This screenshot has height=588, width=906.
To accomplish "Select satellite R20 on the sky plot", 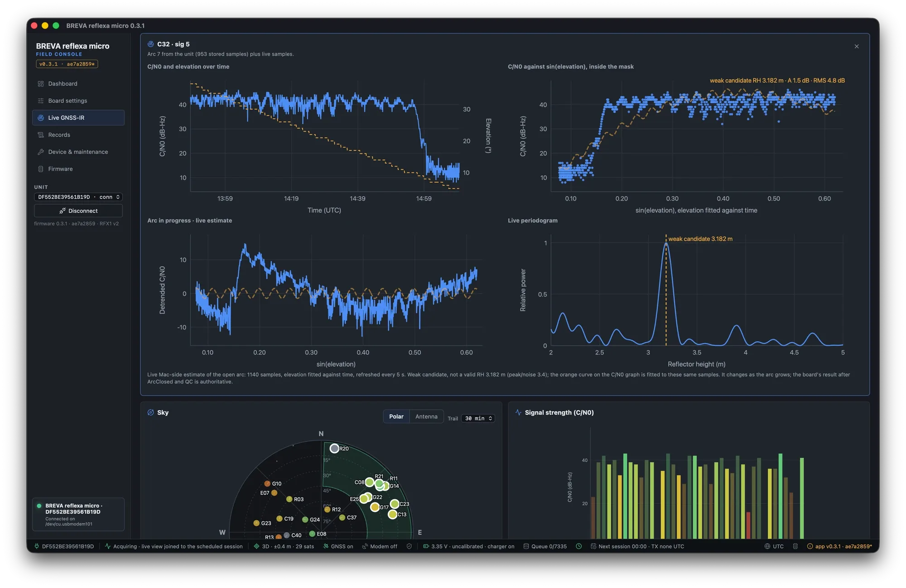I will 334,448.
